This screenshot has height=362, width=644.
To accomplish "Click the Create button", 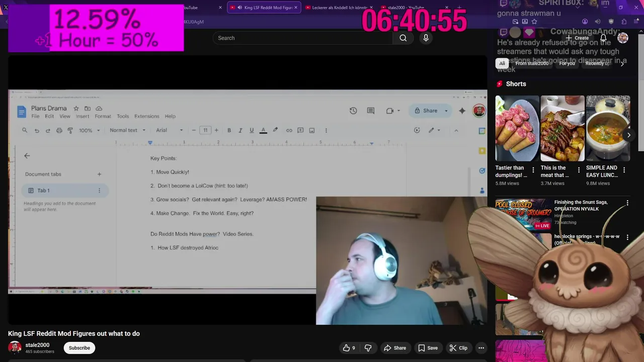I will pyautogui.click(x=577, y=38).
